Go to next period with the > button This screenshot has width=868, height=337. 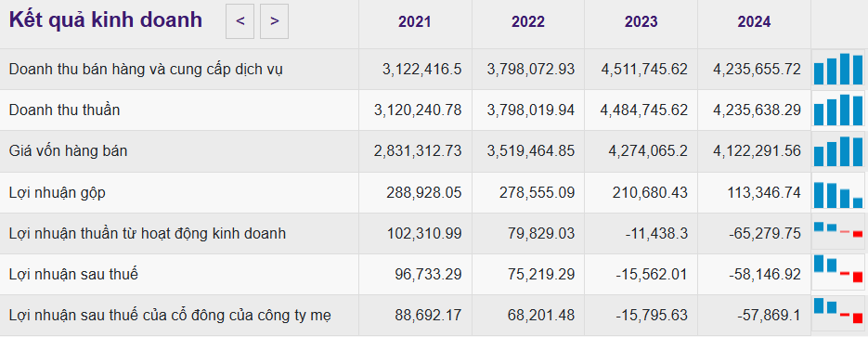click(x=274, y=21)
